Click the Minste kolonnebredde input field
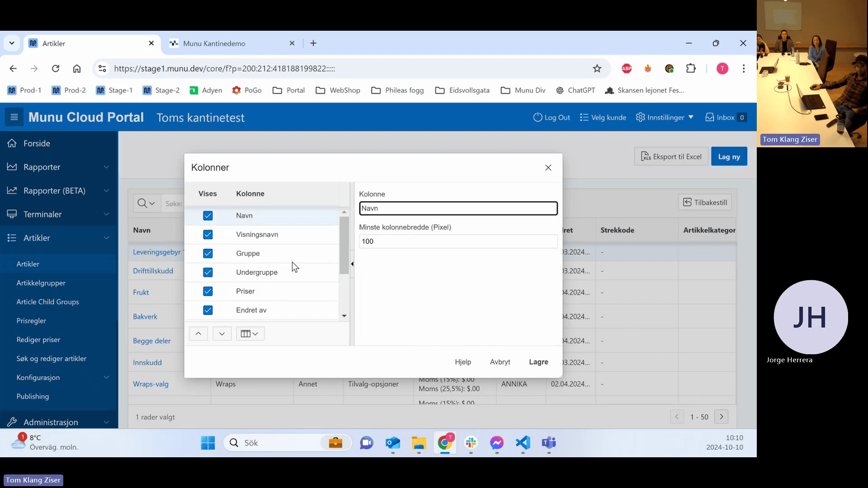Screen dimensions: 868x488 coord(458,241)
